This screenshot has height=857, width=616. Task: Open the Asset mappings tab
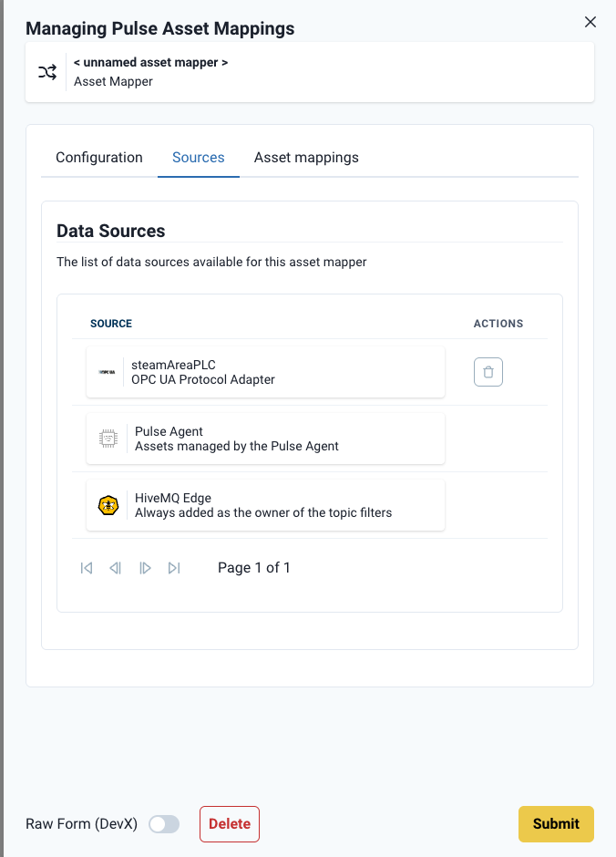(x=306, y=157)
